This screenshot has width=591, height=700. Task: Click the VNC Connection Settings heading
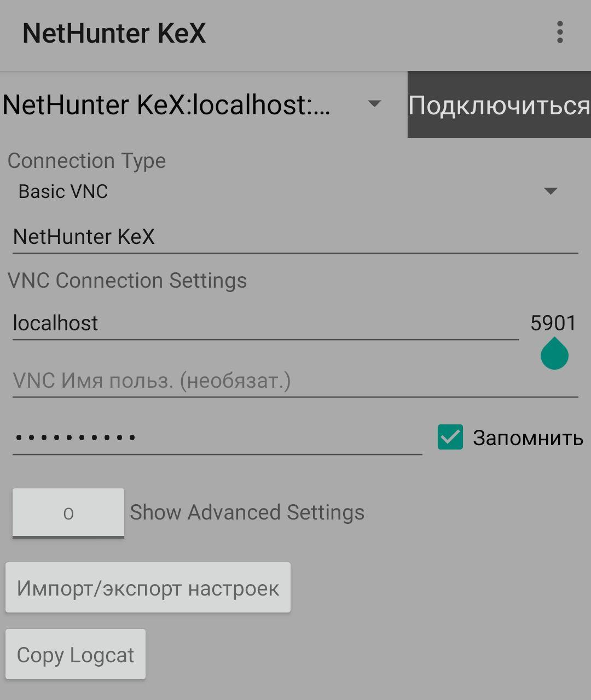coord(127,281)
